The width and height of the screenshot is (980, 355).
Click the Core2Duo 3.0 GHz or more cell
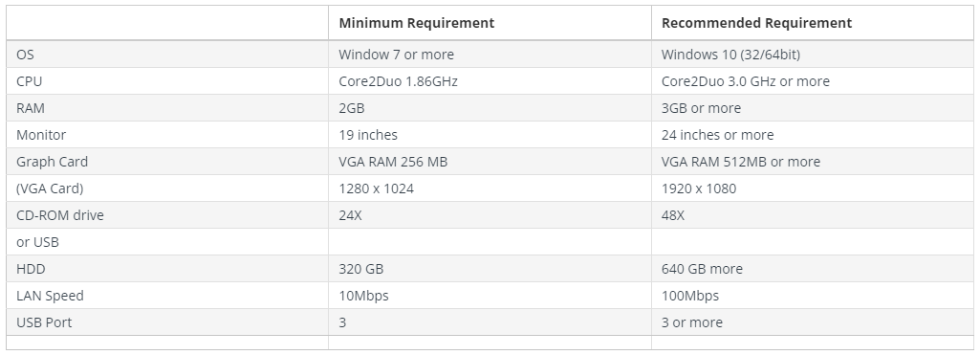tap(746, 81)
